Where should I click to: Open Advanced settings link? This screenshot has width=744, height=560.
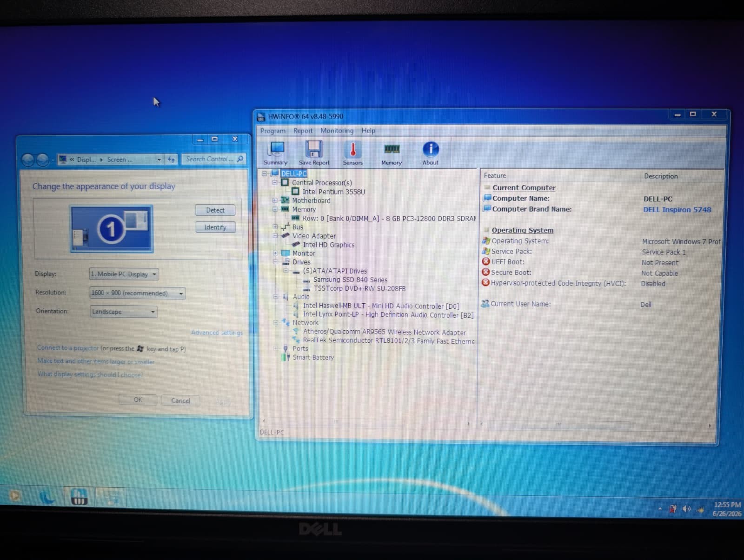[x=217, y=333]
